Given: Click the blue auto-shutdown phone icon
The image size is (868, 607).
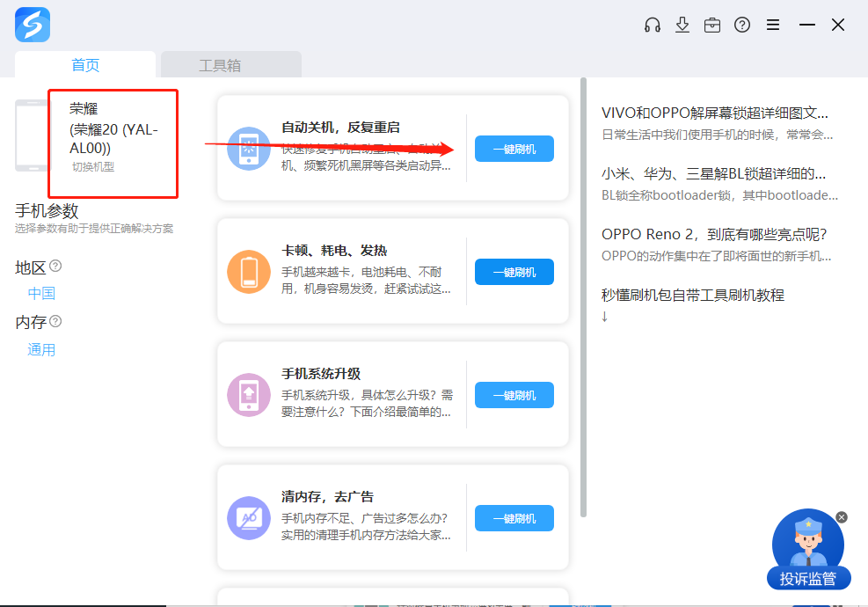Looking at the screenshot, I should coord(249,149).
